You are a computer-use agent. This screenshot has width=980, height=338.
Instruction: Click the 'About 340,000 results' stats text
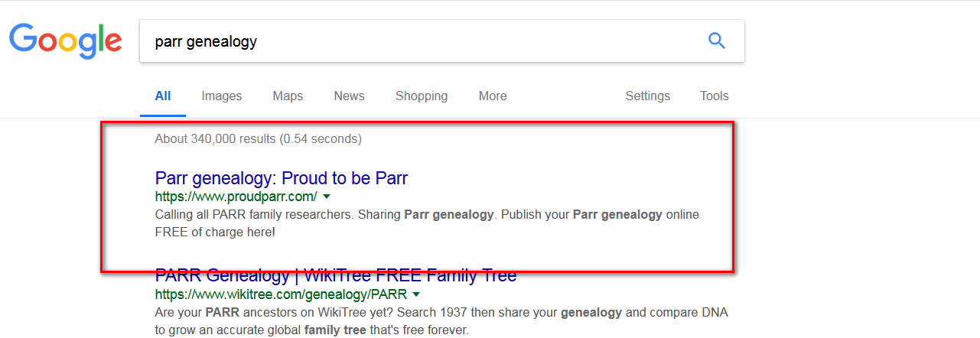coord(259,139)
